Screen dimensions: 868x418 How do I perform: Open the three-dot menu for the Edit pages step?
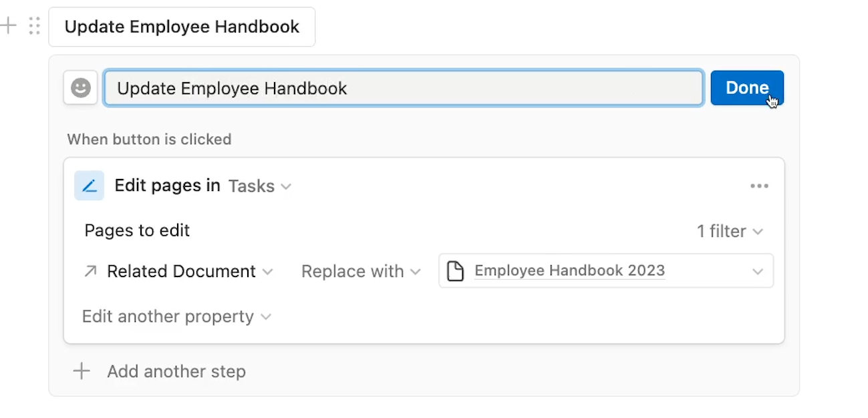[759, 186]
